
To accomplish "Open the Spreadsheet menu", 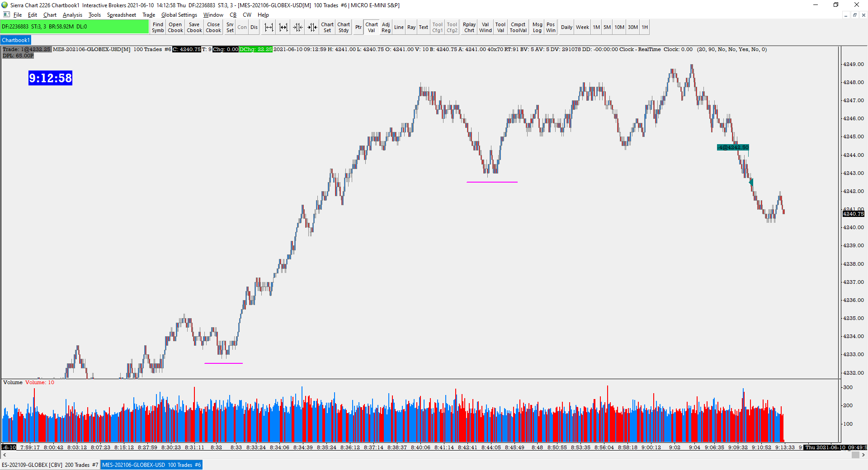I will (x=121, y=15).
